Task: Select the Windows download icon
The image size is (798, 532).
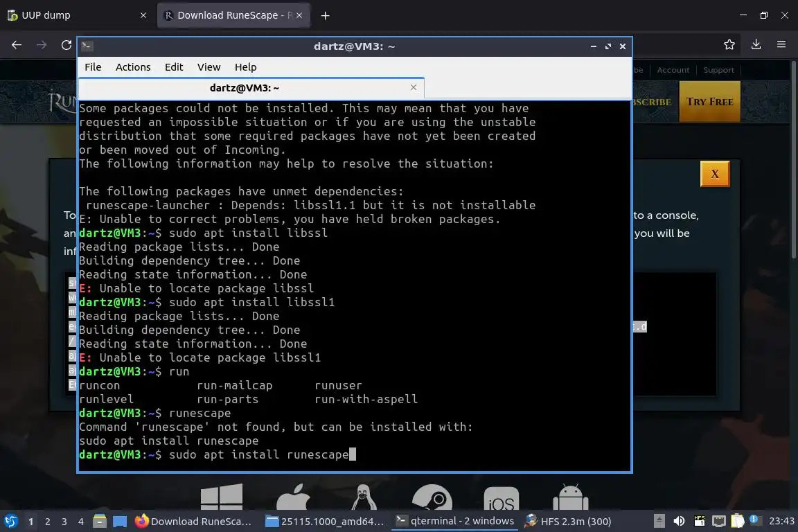Action: [222, 497]
